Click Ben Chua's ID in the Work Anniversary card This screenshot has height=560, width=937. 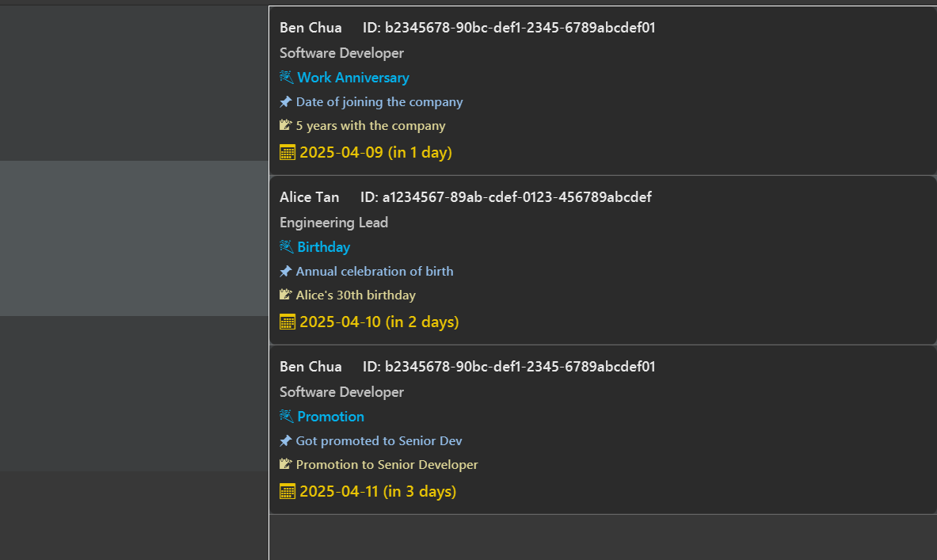(508, 28)
